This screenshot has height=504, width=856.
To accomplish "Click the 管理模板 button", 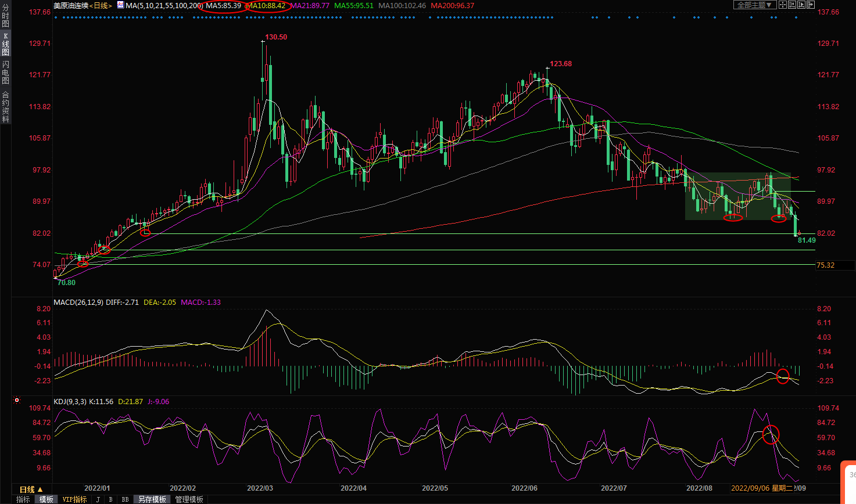I will pyautogui.click(x=189, y=499).
